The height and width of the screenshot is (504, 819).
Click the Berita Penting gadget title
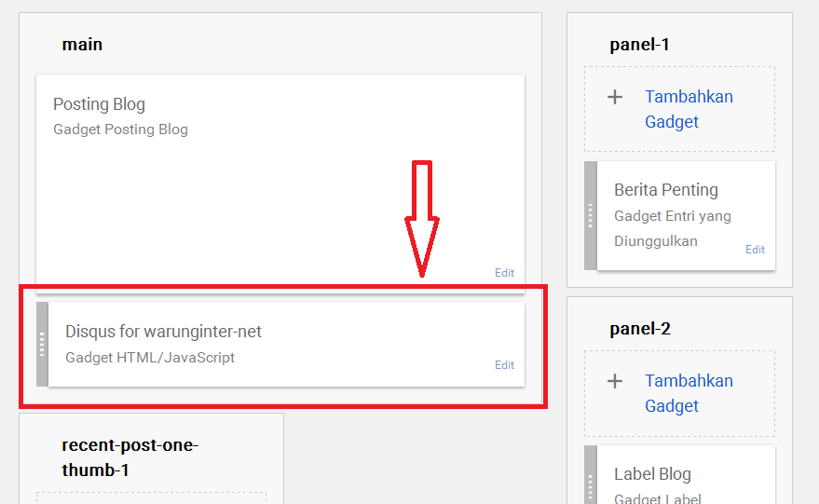tap(665, 190)
